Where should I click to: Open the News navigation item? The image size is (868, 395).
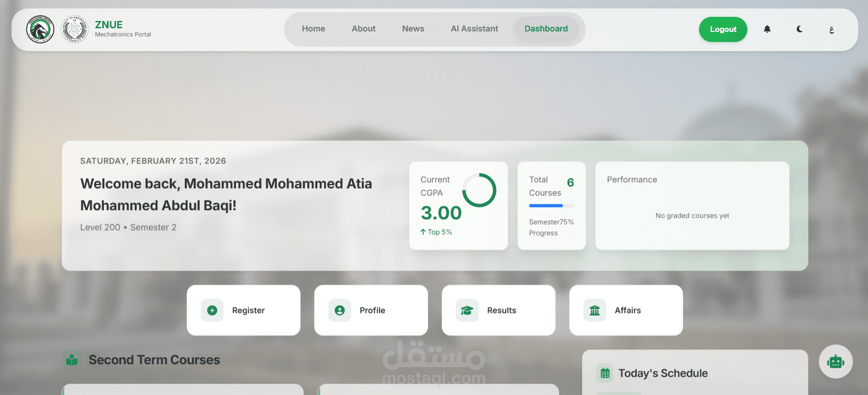413,29
